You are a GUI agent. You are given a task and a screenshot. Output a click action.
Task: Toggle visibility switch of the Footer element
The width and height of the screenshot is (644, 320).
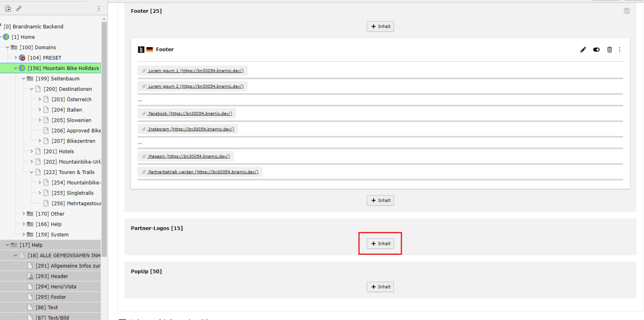point(596,50)
